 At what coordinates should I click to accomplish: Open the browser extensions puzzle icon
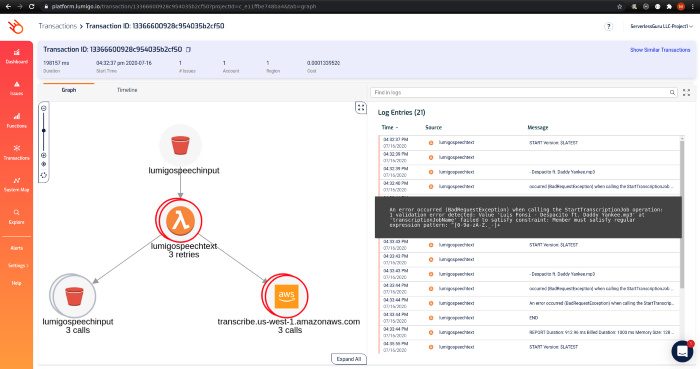[x=669, y=7]
